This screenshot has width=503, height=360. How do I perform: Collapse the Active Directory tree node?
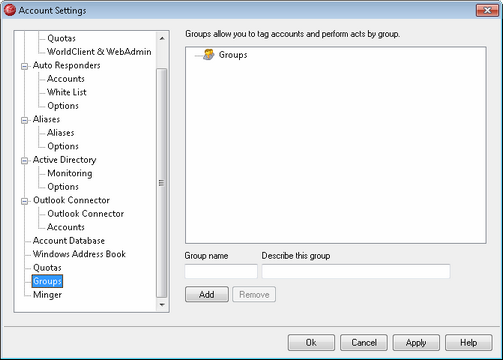pyautogui.click(x=24, y=161)
